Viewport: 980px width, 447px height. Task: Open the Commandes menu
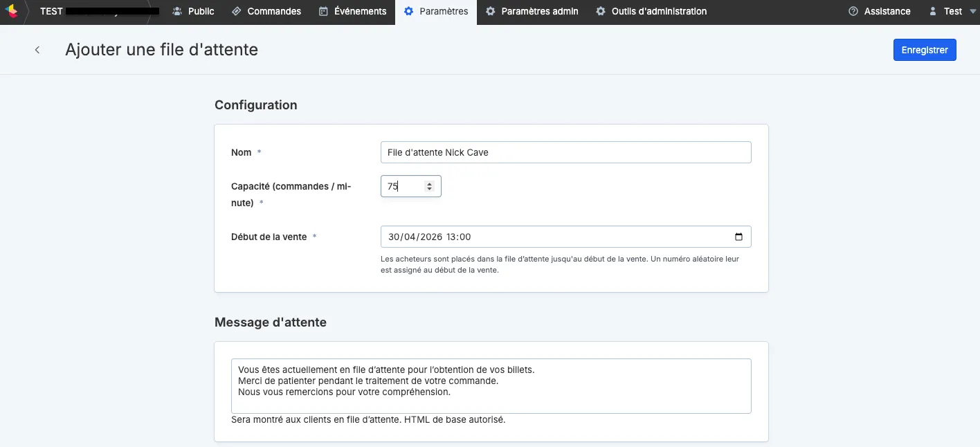click(266, 11)
